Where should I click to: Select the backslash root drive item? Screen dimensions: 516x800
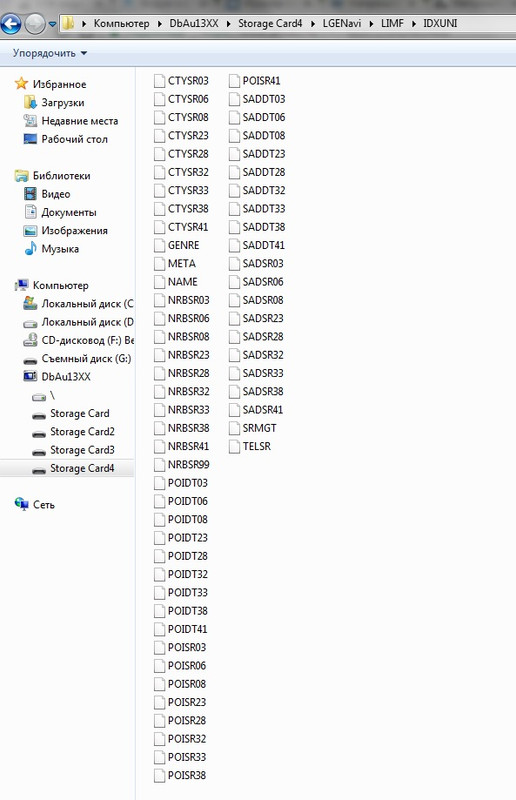52,395
